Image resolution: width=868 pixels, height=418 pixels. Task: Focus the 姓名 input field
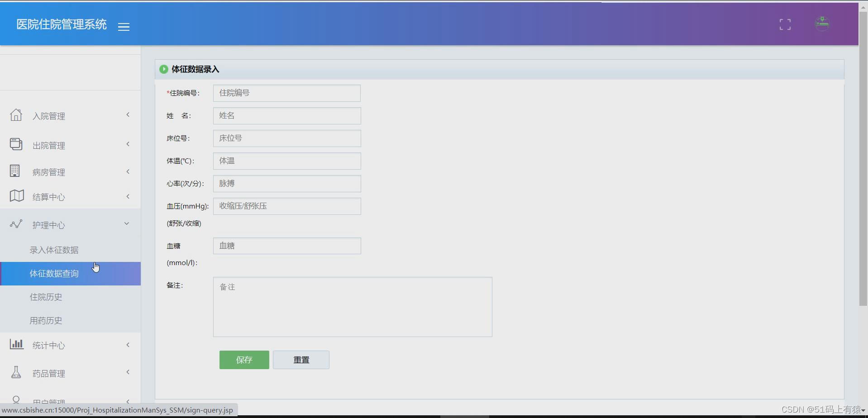[287, 116]
